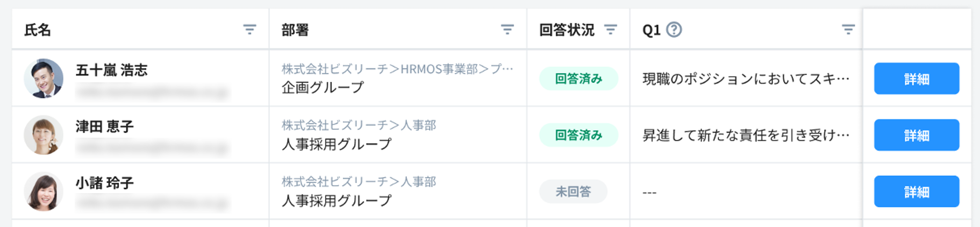The image size is (980, 227).
Task: Open the 氏名 column filter
Action: click(x=249, y=30)
